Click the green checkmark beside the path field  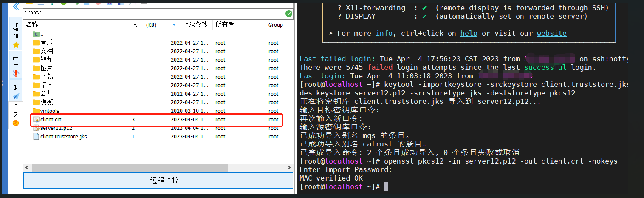(x=289, y=14)
